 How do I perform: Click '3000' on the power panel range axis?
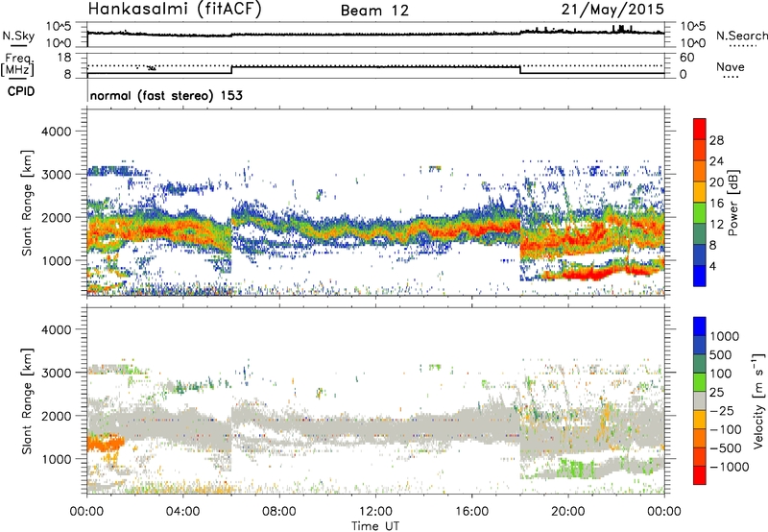coord(56,175)
